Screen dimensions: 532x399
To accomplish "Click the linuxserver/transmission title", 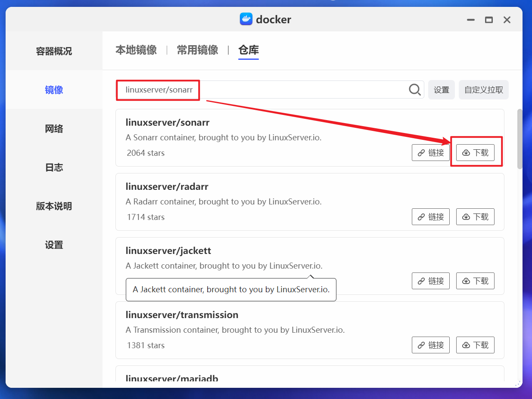I will [182, 315].
